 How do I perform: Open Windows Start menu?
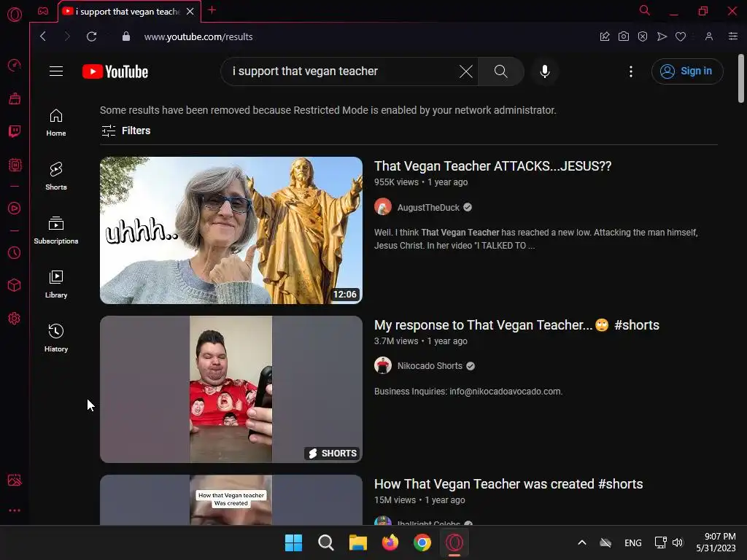click(293, 542)
